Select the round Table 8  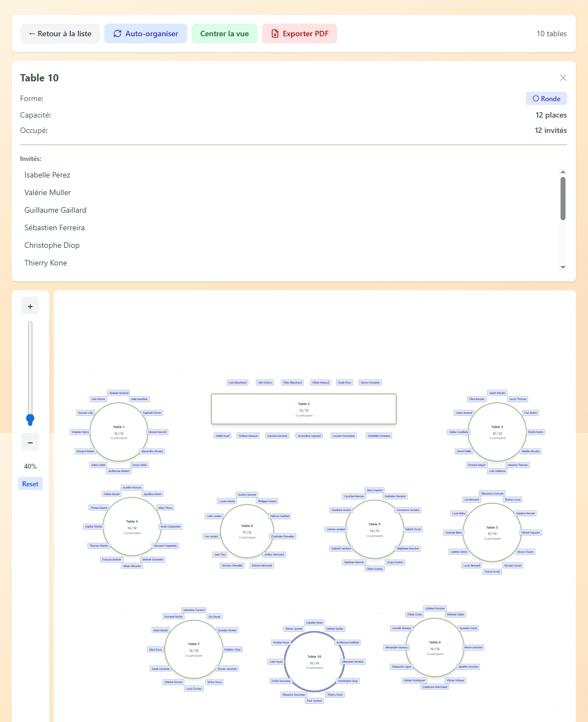pos(247,531)
